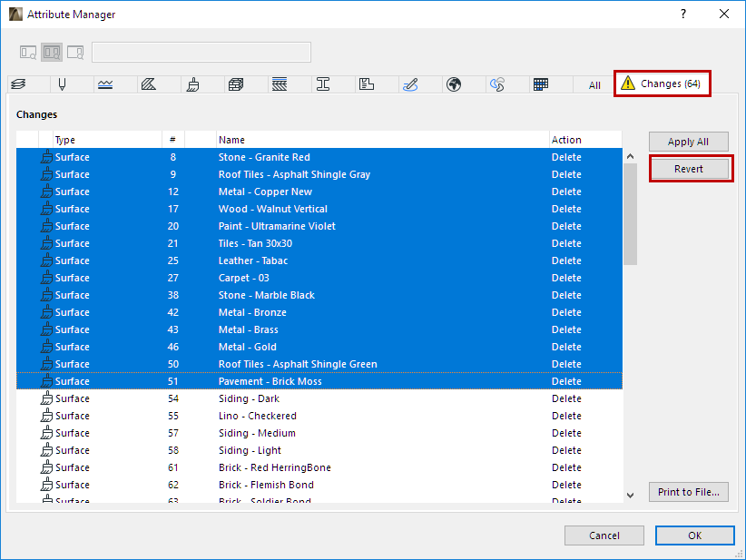This screenshot has height=560, width=746.
Task: Click the search field at the top
Action: coord(201,52)
